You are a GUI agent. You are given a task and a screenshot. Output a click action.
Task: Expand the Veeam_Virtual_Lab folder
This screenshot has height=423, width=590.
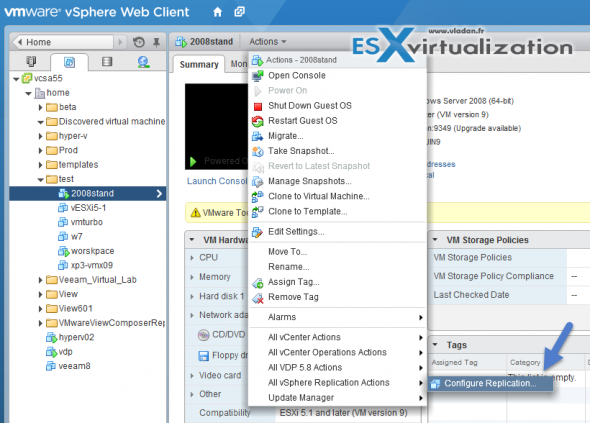pyautogui.click(x=40, y=280)
